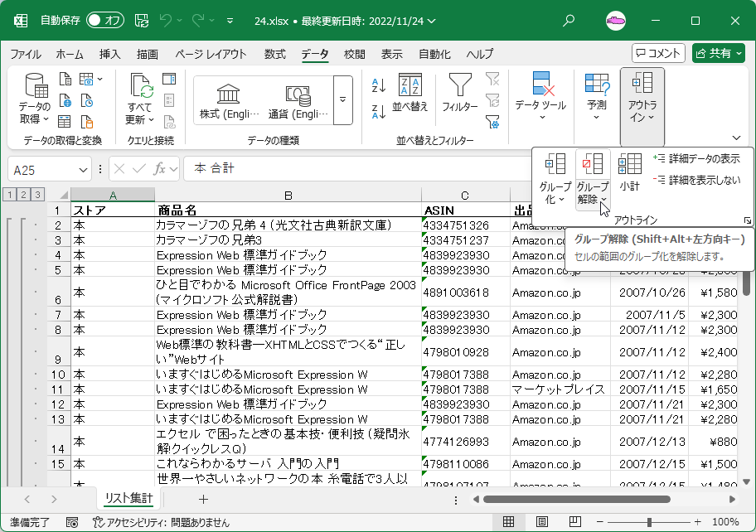Viewport: 756px width, 532px height.
Task: Click the insert function fx icon
Action: point(159,169)
